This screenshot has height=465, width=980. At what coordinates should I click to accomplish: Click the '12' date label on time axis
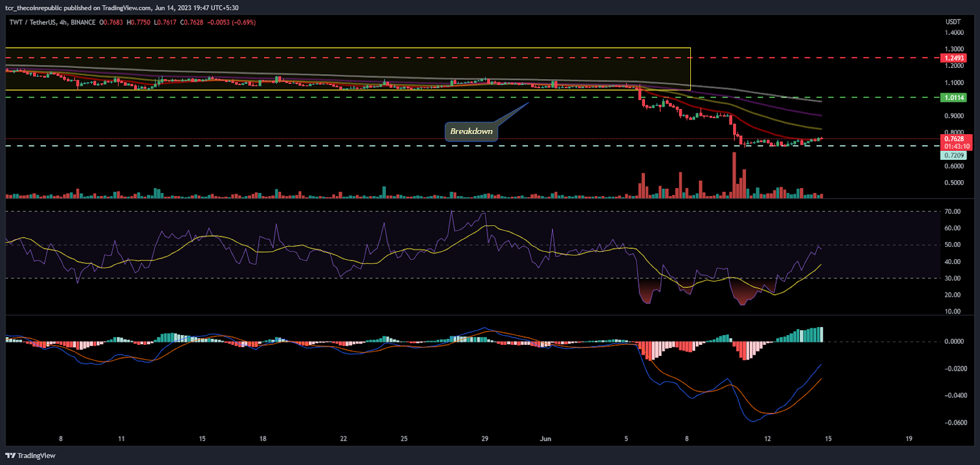(x=767, y=439)
